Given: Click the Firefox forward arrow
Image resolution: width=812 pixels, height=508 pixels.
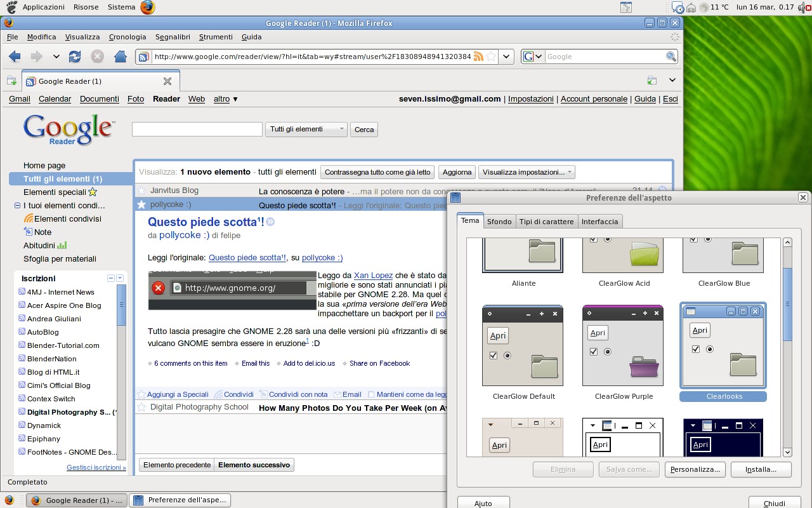Looking at the screenshot, I should coord(36,57).
